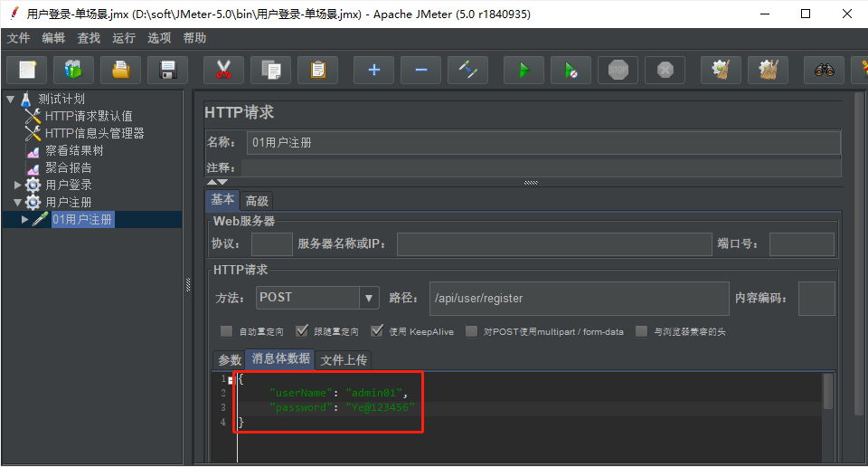This screenshot has height=467, width=868.
Task: Switch to the 基本 tab
Action: coord(222,200)
